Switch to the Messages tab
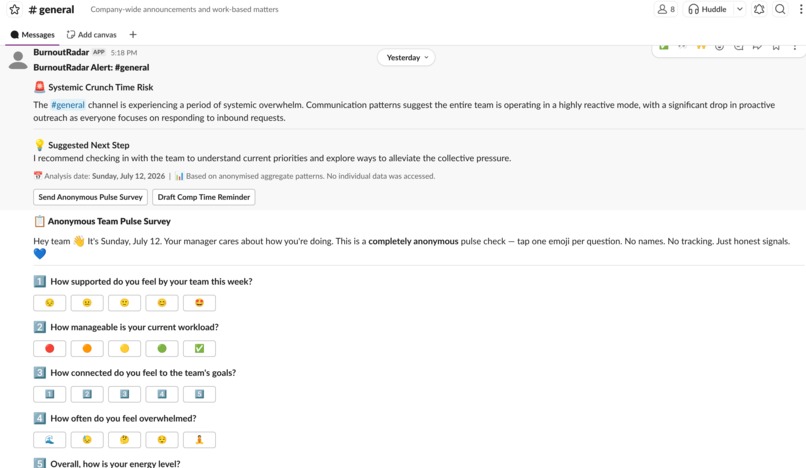 32,34
